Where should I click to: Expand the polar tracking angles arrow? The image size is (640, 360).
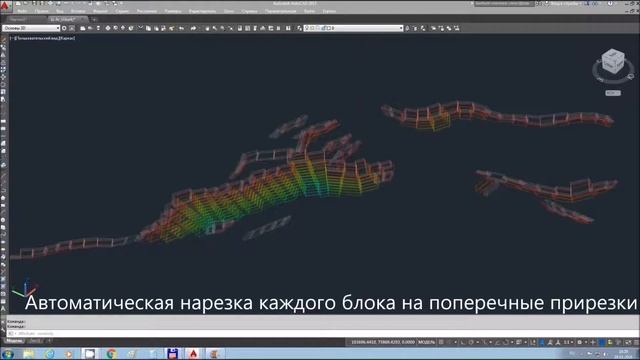coord(478,342)
